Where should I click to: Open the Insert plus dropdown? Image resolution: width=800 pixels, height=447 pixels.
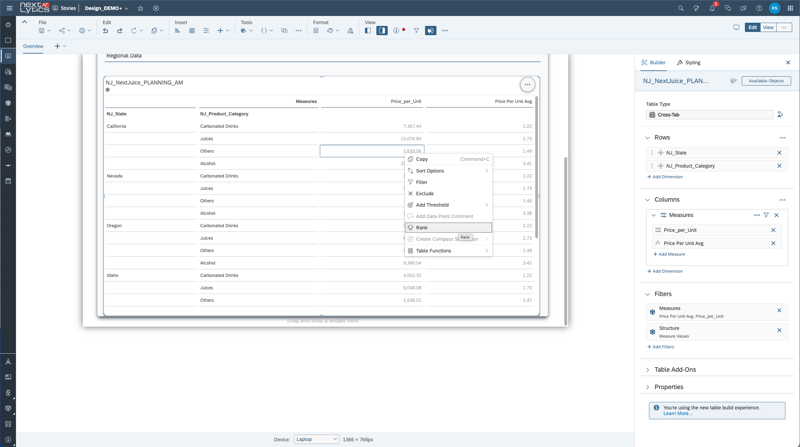click(x=223, y=31)
